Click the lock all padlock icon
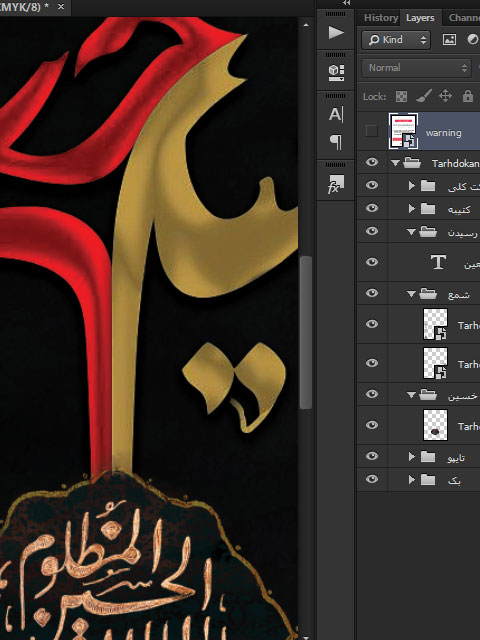The image size is (480, 640). 468,96
